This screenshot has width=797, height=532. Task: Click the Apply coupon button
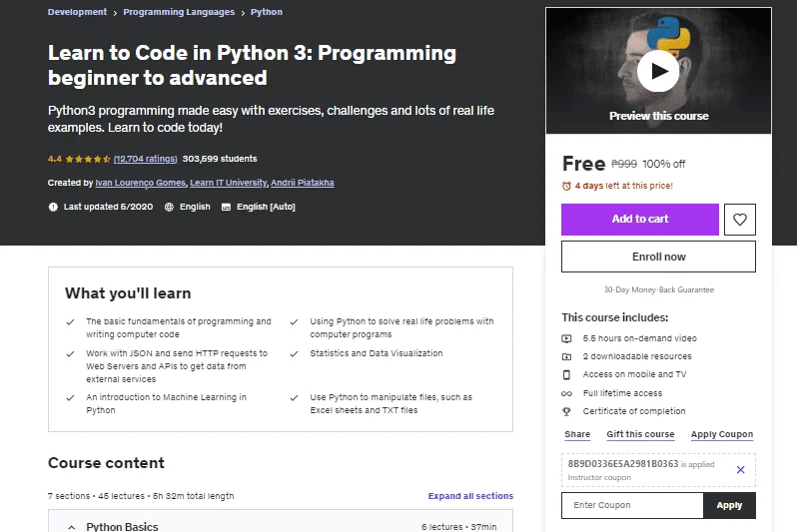tap(729, 505)
